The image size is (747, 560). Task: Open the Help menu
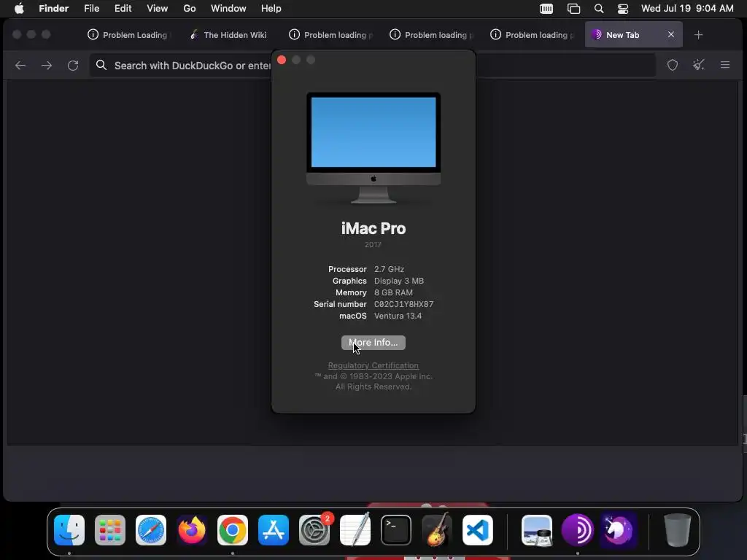point(271,9)
